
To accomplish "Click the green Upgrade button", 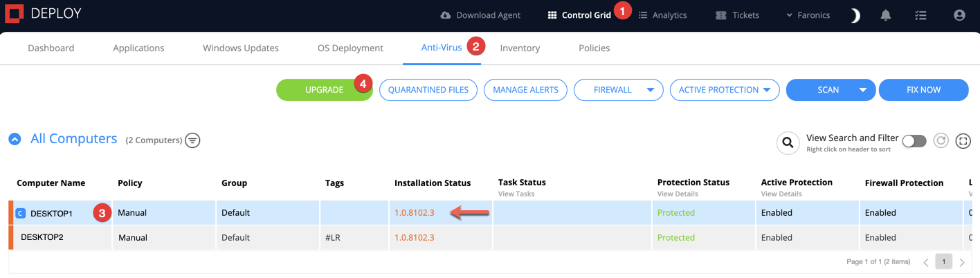I will (324, 90).
